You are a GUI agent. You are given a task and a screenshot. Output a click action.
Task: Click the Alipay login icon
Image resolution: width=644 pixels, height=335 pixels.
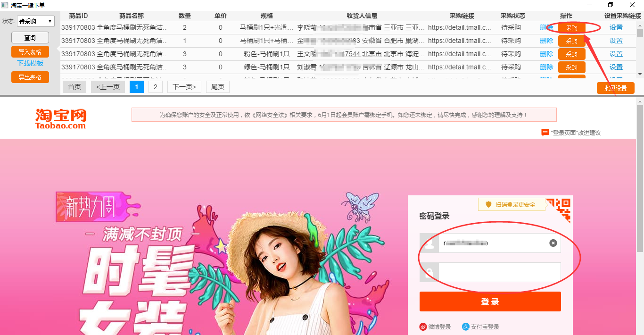(x=466, y=327)
